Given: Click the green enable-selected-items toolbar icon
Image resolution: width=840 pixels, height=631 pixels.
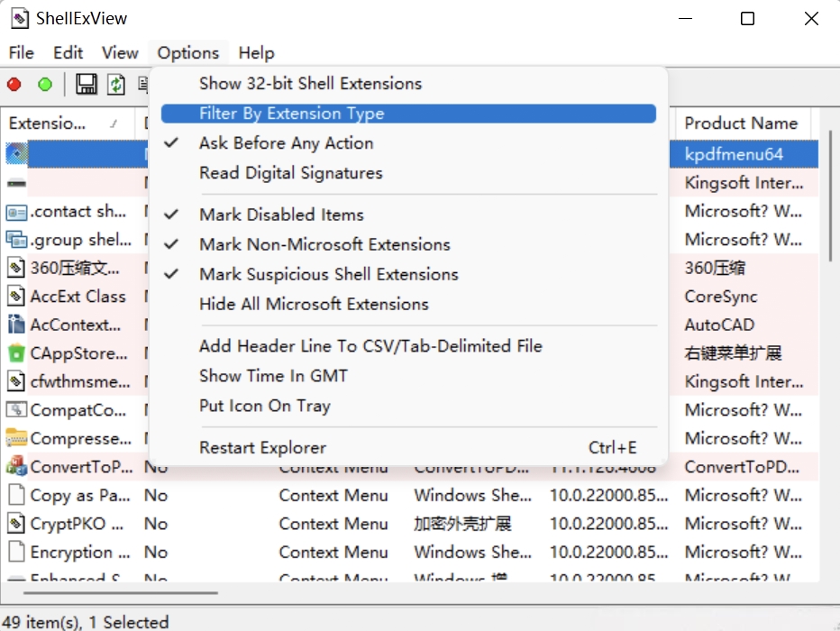Looking at the screenshot, I should [45, 85].
